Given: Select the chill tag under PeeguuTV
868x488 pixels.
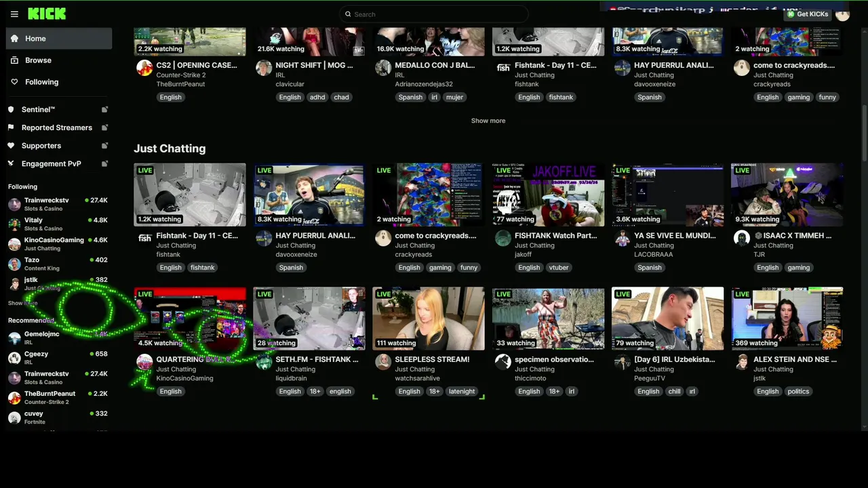Looking at the screenshot, I should click(674, 391).
